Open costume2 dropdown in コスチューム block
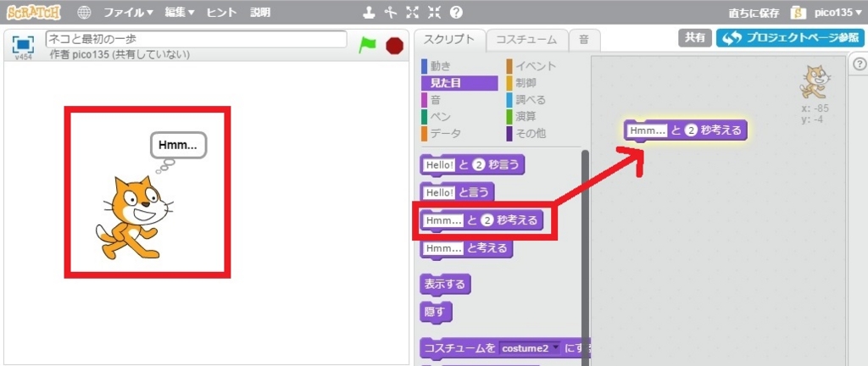This screenshot has height=366, width=868. pos(530,349)
